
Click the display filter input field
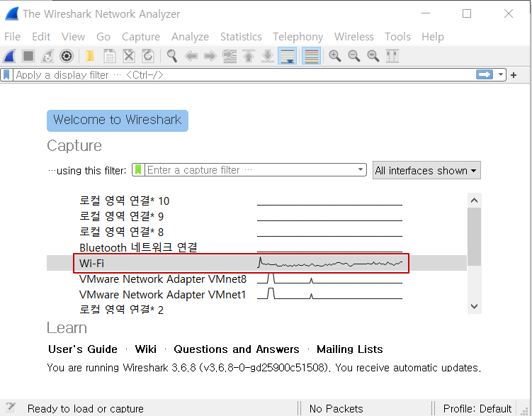[x=244, y=74]
